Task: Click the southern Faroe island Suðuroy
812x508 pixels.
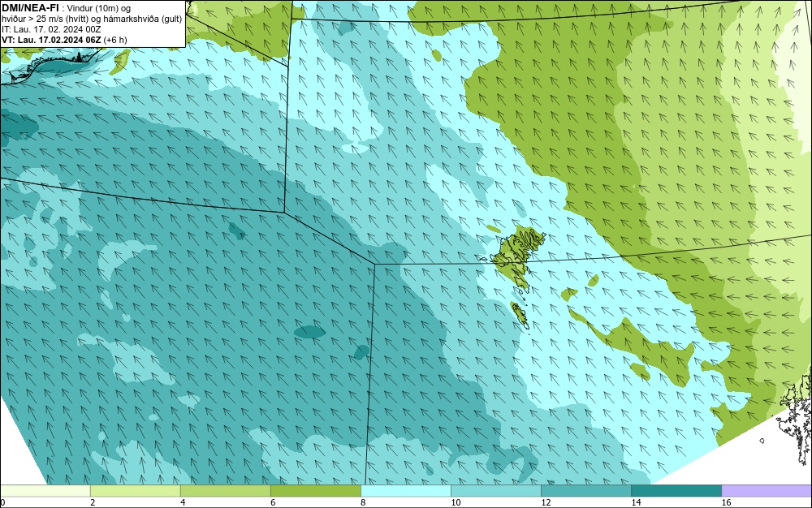Action: tap(520, 316)
